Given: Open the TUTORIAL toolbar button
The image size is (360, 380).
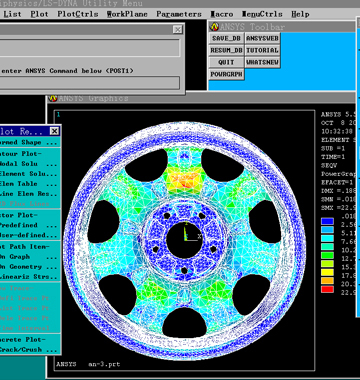Looking at the screenshot, I should 262,50.
